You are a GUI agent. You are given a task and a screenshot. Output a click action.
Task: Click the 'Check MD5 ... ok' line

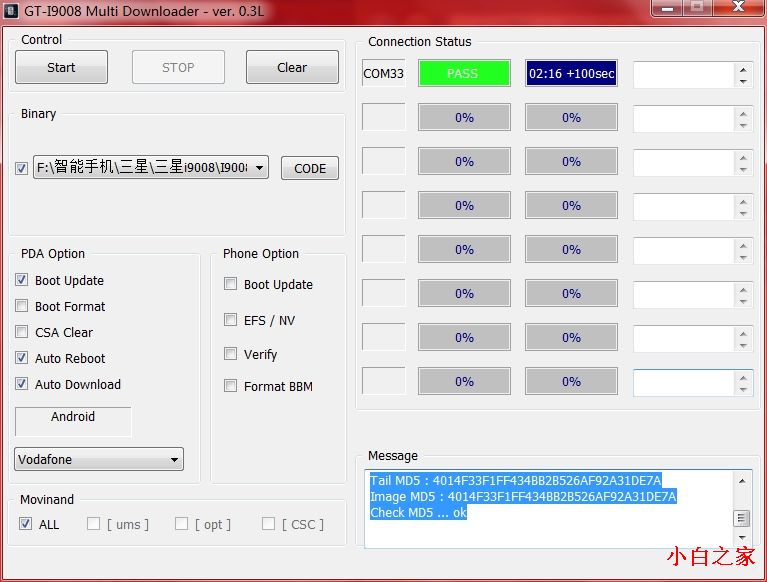pos(418,513)
